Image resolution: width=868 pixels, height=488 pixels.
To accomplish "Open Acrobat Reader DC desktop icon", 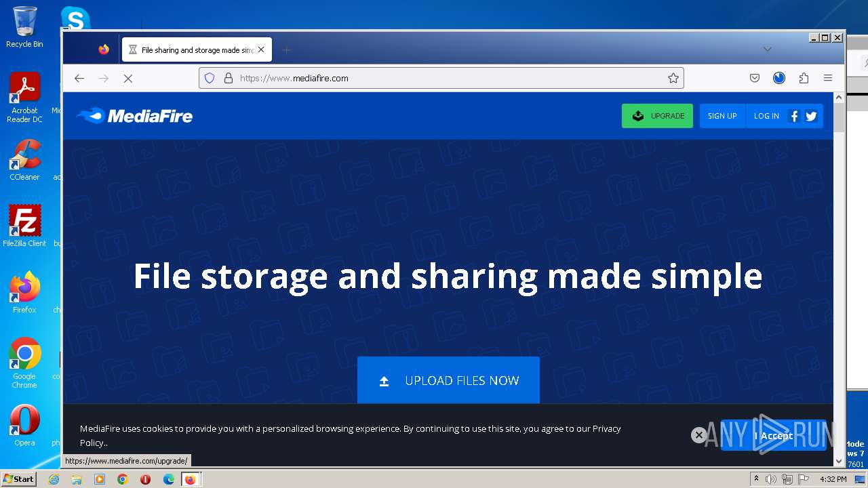I will click(x=24, y=98).
